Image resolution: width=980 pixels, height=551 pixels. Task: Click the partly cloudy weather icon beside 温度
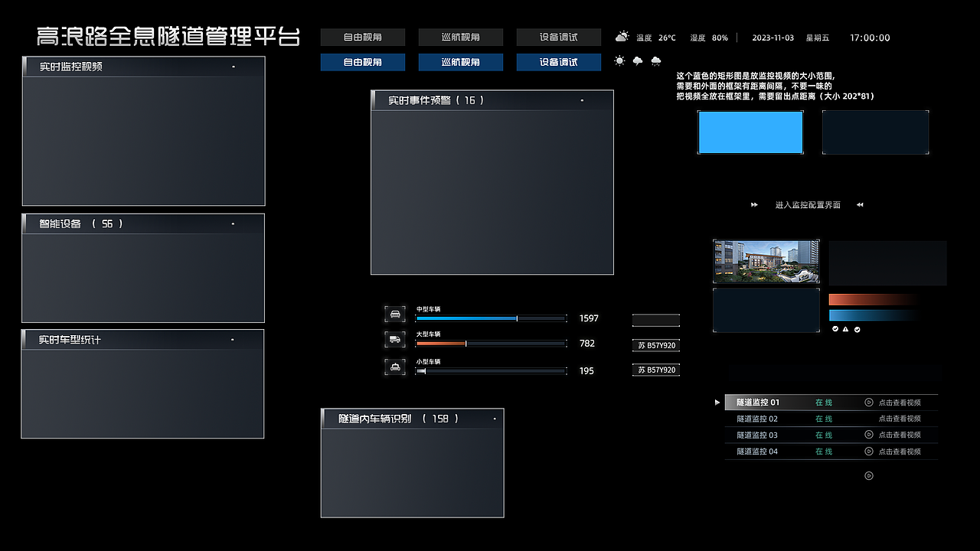click(622, 37)
